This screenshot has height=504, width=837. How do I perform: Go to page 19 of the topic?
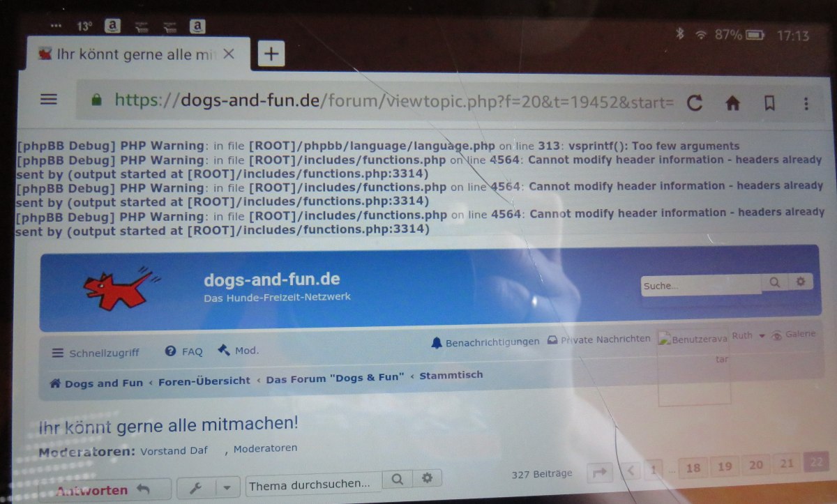[x=725, y=466]
